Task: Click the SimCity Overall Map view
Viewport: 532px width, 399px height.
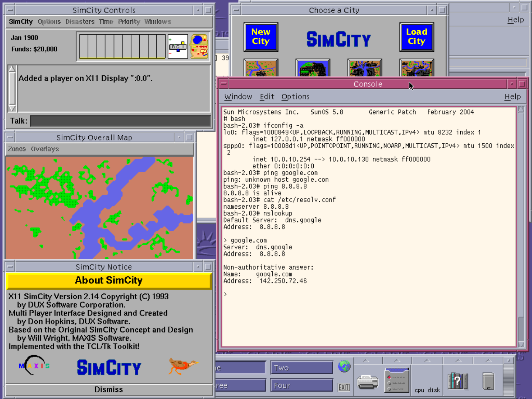Action: [x=100, y=208]
